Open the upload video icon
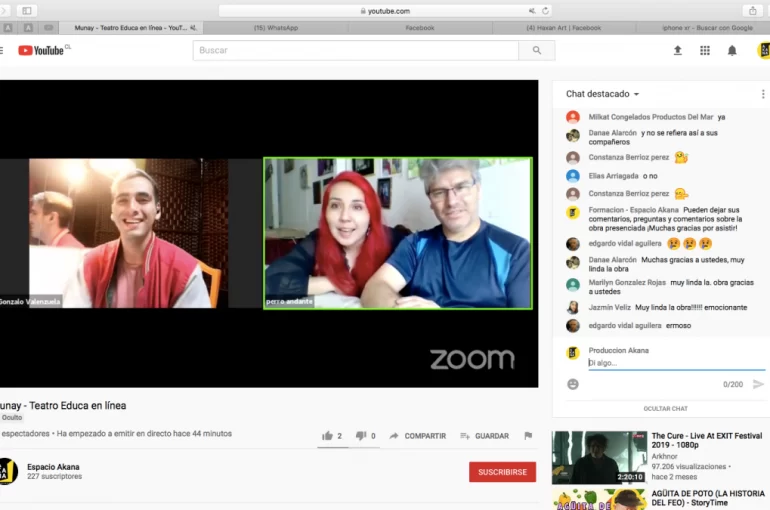The image size is (770, 510). [x=678, y=50]
